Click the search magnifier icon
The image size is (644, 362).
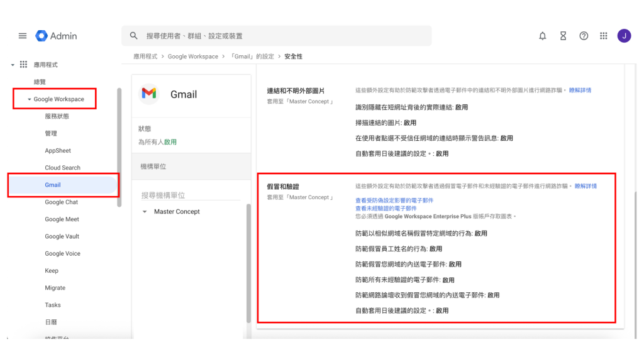tap(133, 36)
